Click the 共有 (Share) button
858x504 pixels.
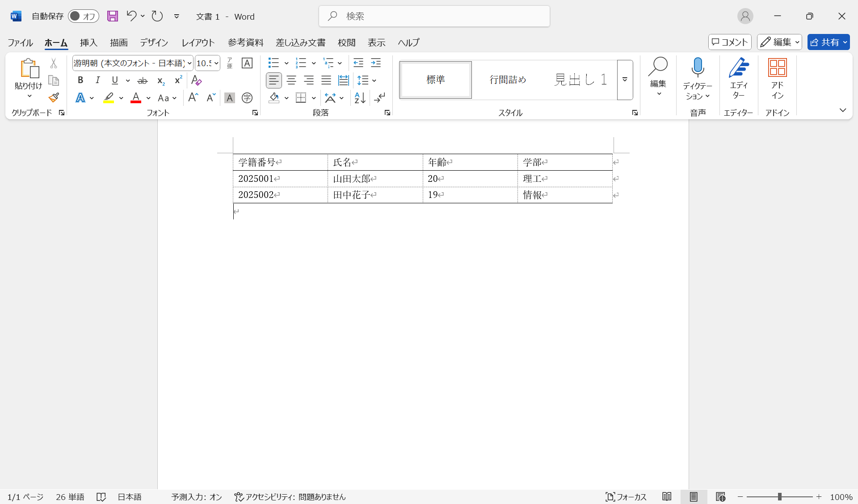coord(829,42)
